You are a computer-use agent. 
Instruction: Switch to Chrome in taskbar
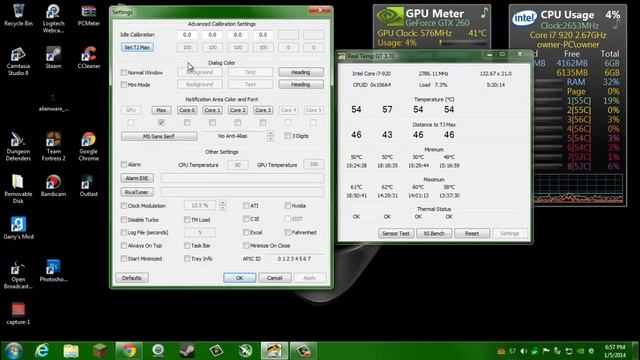click(129, 351)
